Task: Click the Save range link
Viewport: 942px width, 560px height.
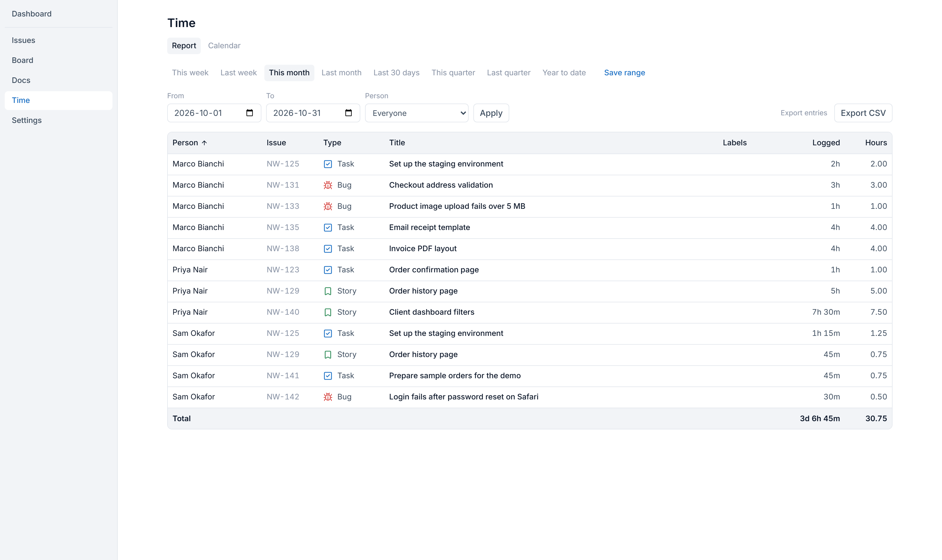Action: point(624,73)
